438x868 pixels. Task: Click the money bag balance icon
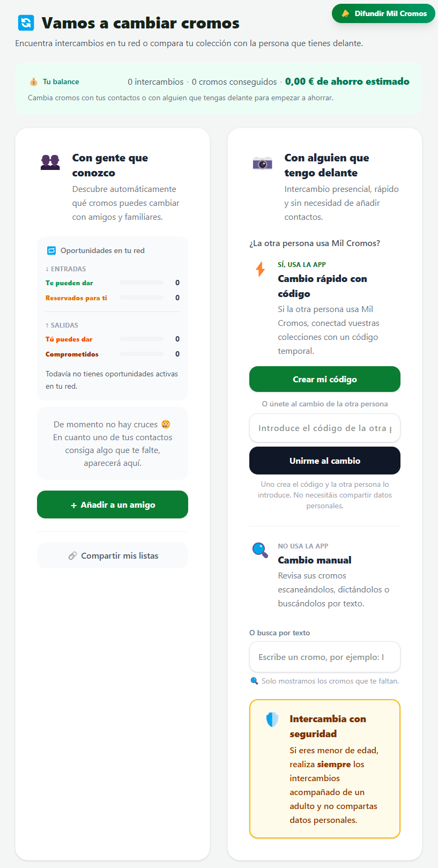[34, 82]
